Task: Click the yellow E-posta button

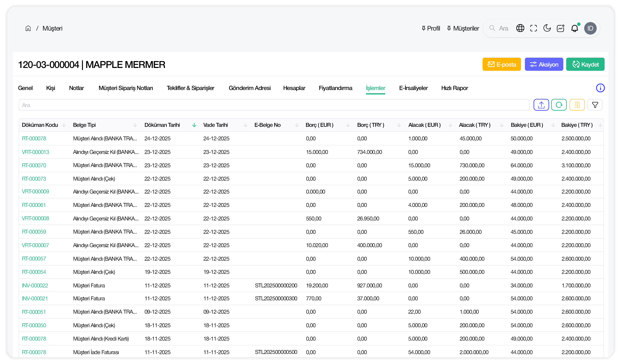Action: coord(502,65)
